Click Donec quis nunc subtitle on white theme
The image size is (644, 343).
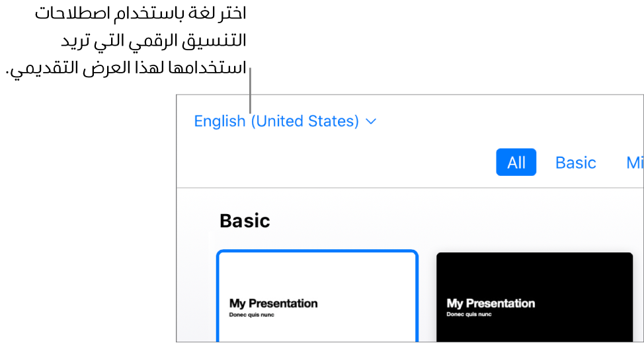click(x=252, y=315)
